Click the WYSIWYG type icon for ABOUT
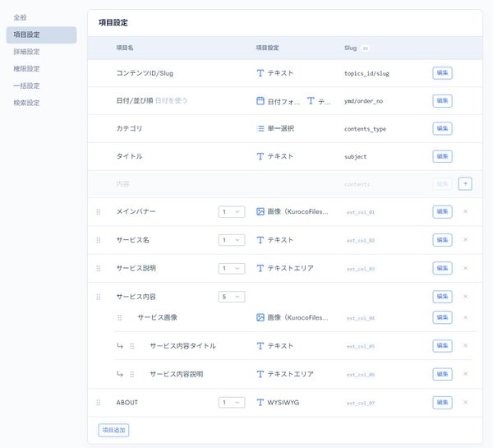493x448 pixels. coord(260,403)
